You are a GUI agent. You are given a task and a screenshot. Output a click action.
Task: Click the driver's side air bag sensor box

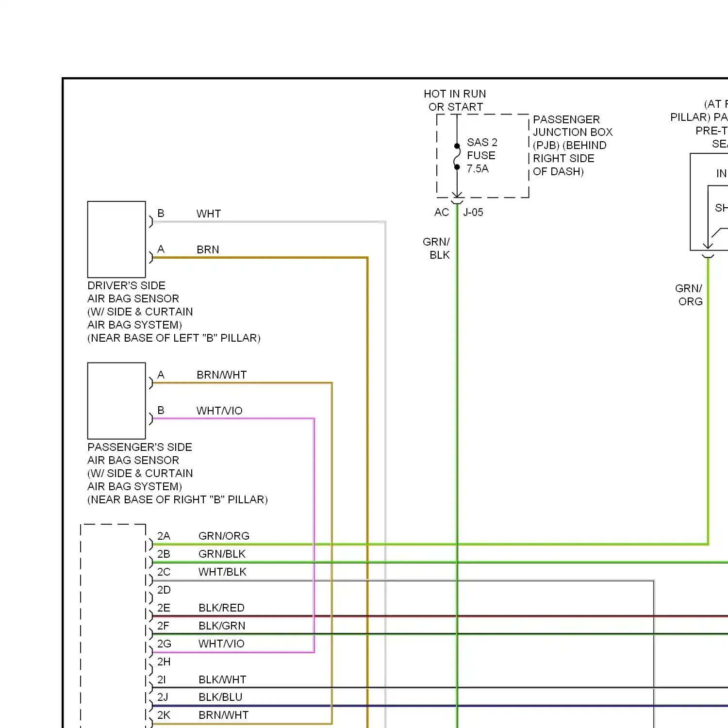click(x=116, y=239)
